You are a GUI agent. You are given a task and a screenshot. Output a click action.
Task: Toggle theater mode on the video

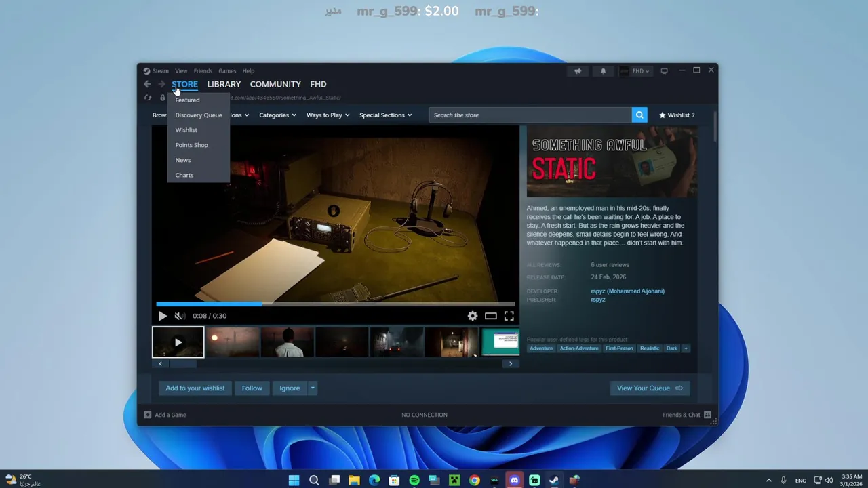click(x=491, y=316)
